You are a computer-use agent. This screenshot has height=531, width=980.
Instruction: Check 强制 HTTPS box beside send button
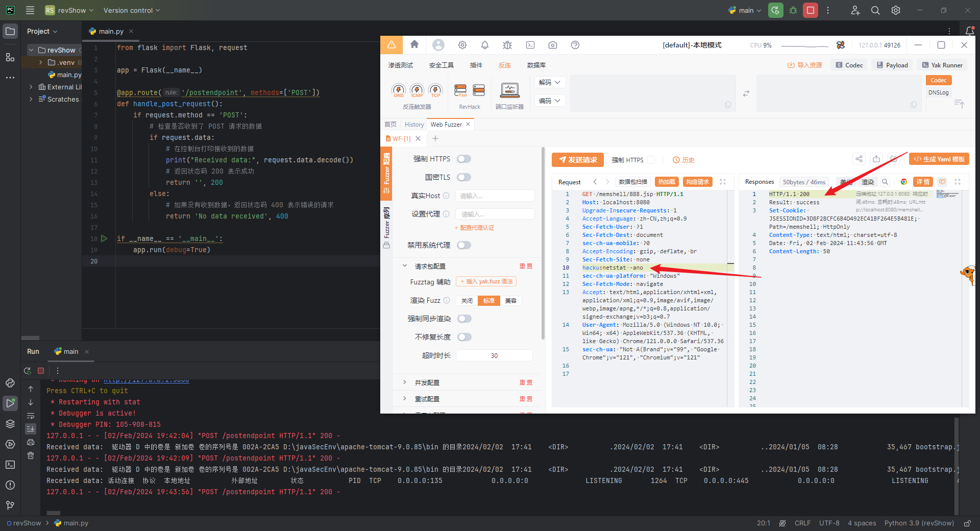click(651, 160)
